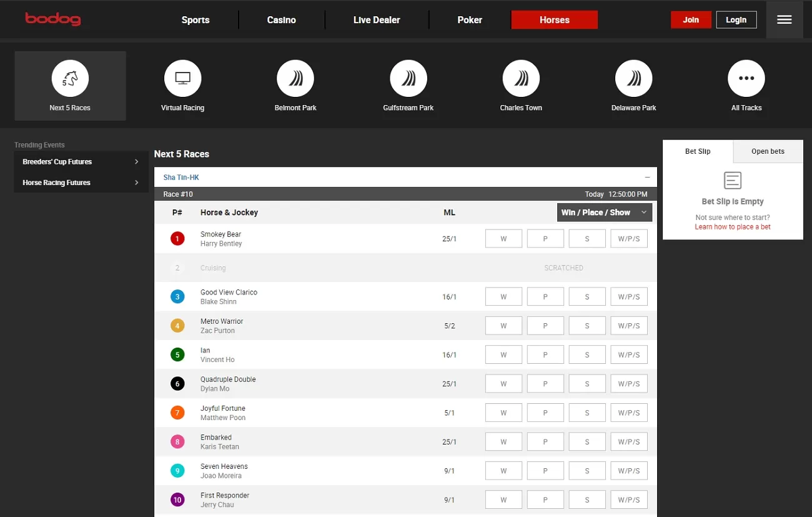Toggle Show bet for Embarked

coord(587,442)
